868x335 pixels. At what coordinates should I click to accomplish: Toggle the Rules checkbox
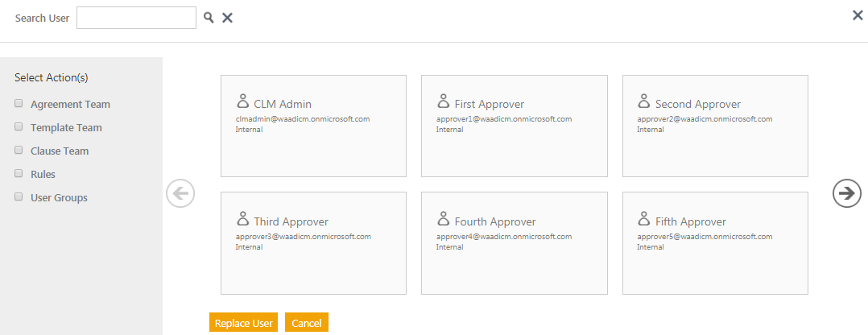click(19, 173)
